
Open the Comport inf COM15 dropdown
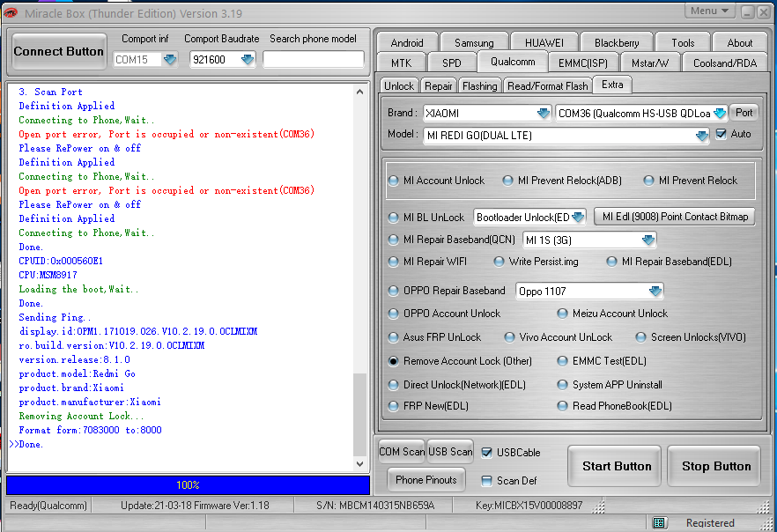[x=170, y=59]
